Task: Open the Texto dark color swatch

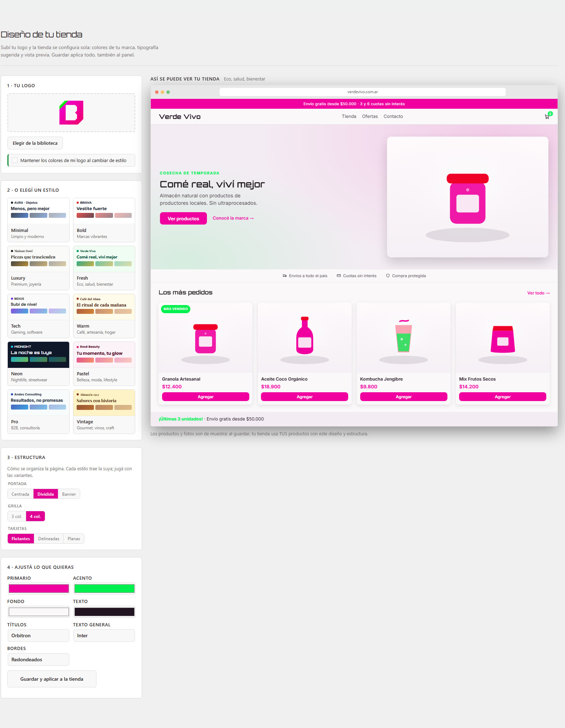Action: coord(104,611)
